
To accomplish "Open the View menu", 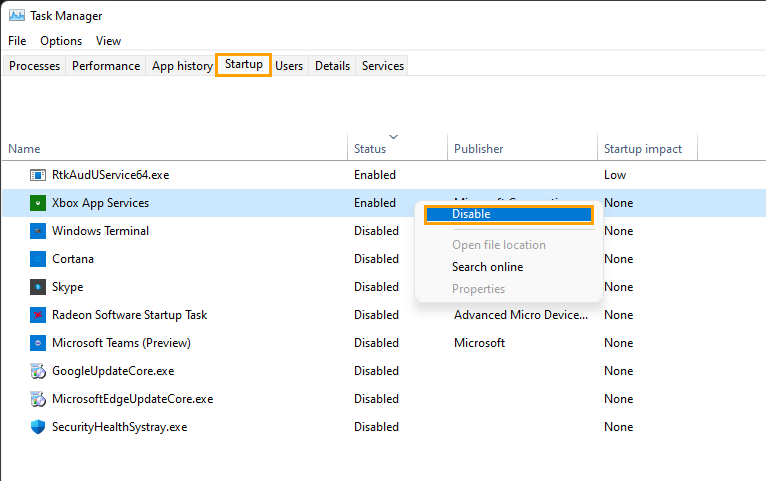I will click(108, 41).
